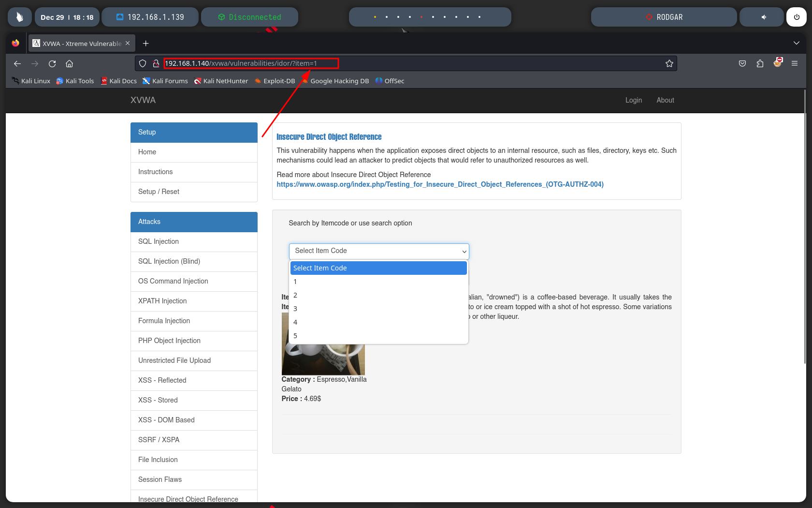Choose item code 5 from the list

click(295, 336)
